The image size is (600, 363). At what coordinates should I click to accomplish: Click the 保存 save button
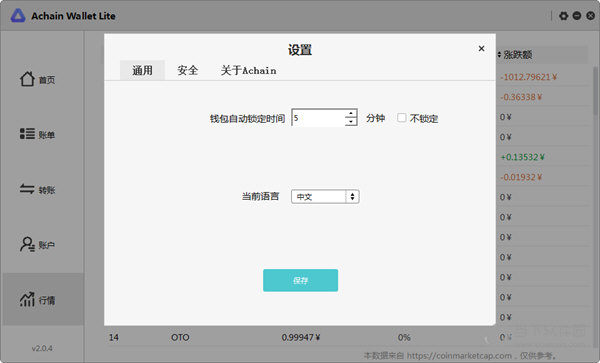pyautogui.click(x=300, y=280)
